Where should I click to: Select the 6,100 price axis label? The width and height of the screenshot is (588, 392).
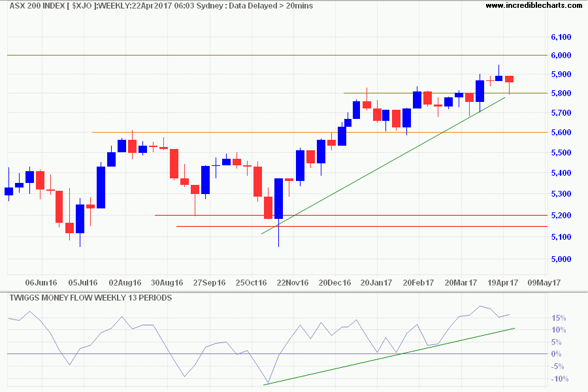[561, 37]
